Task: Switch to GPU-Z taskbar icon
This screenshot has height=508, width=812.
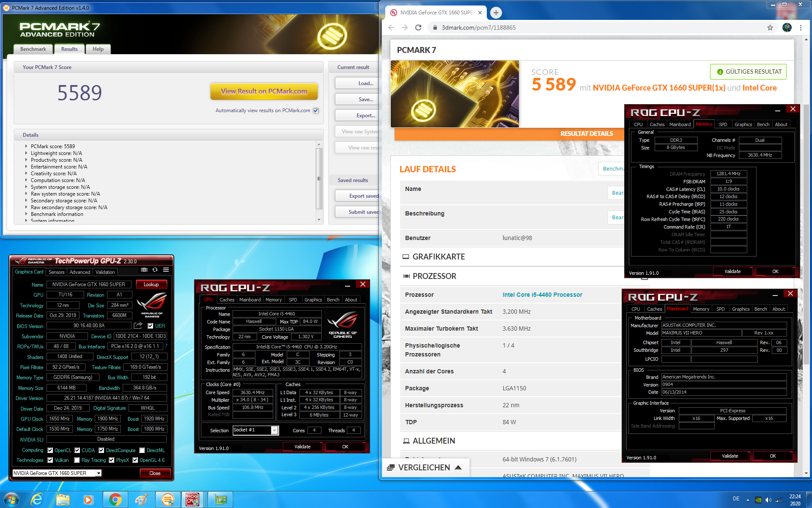Action: tap(220, 500)
